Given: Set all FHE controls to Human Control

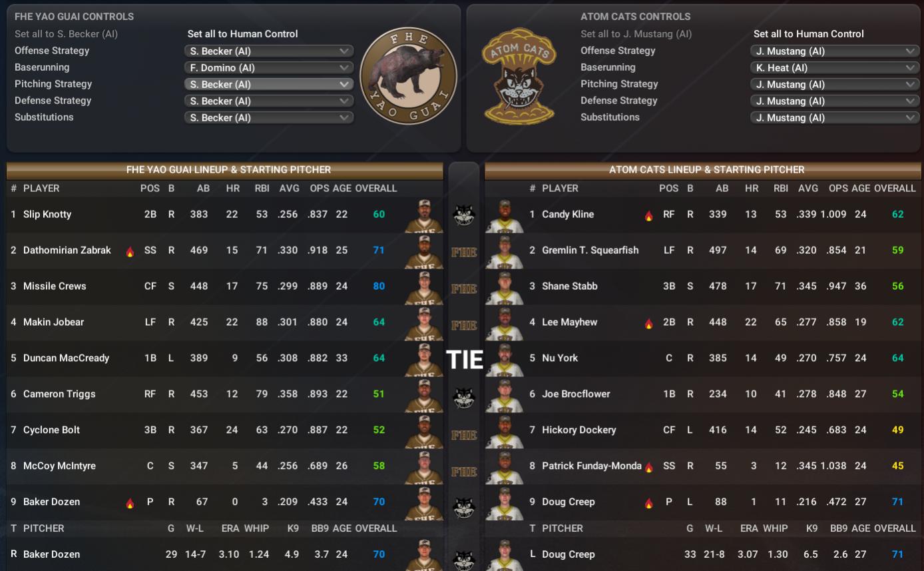Looking at the screenshot, I should click(243, 34).
